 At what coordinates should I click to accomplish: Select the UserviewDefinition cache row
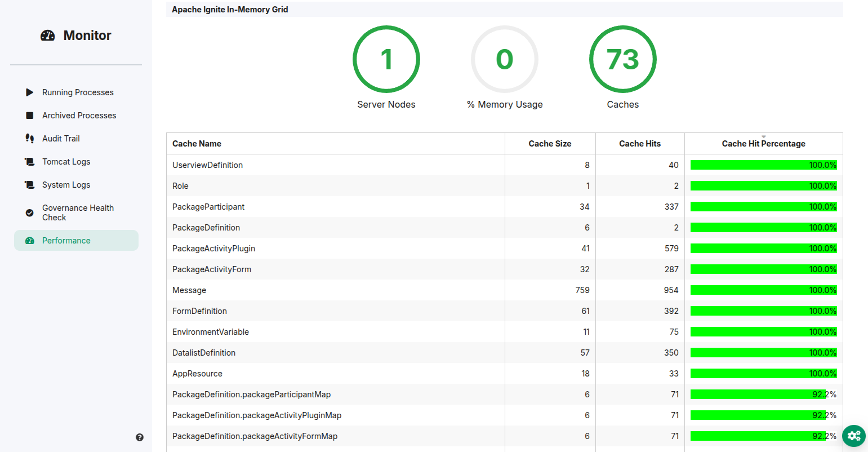click(207, 165)
